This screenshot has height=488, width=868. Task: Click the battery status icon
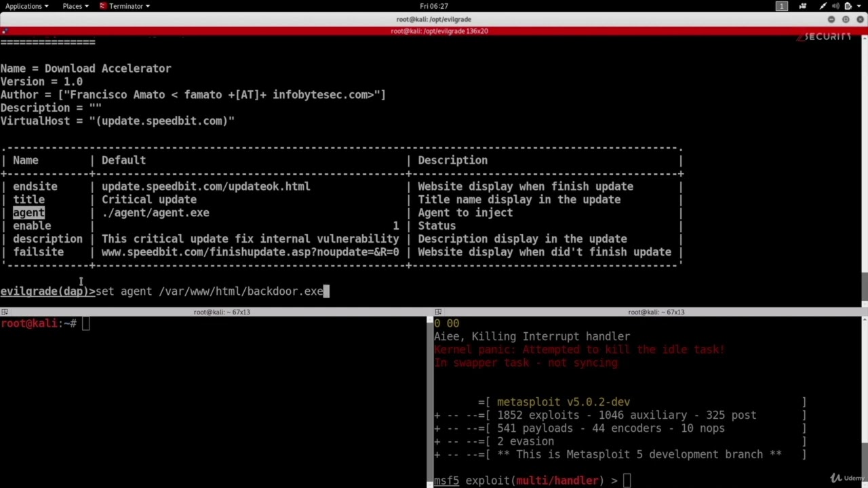coord(848,6)
